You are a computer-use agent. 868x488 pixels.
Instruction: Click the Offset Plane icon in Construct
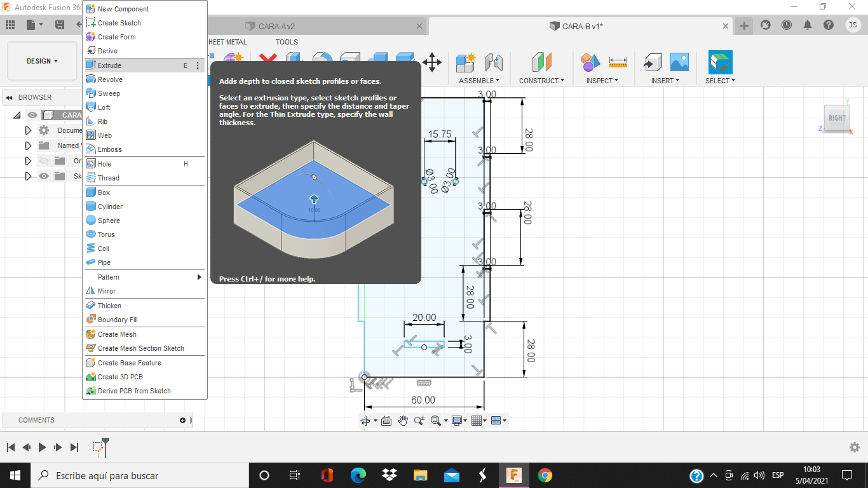coord(542,62)
